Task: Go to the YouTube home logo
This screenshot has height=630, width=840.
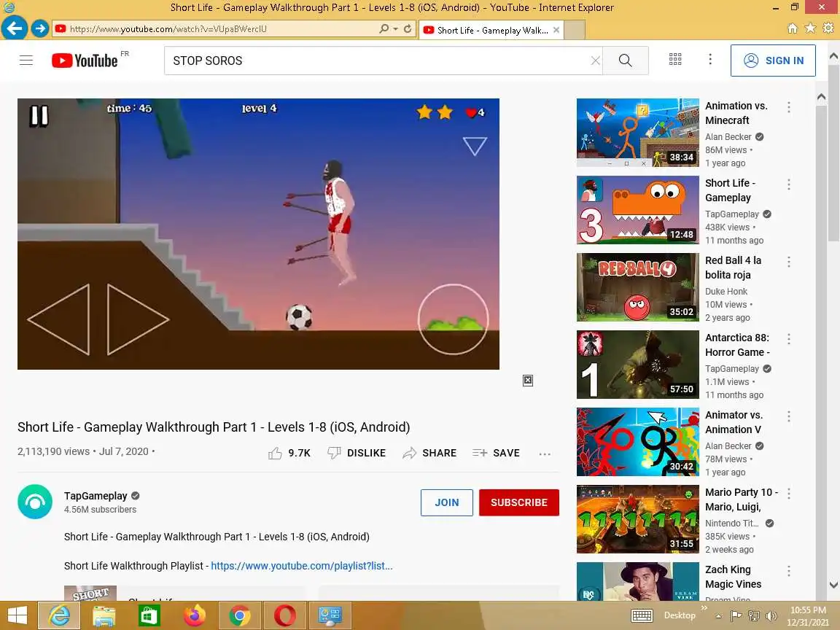Action: pyautogui.click(x=85, y=60)
